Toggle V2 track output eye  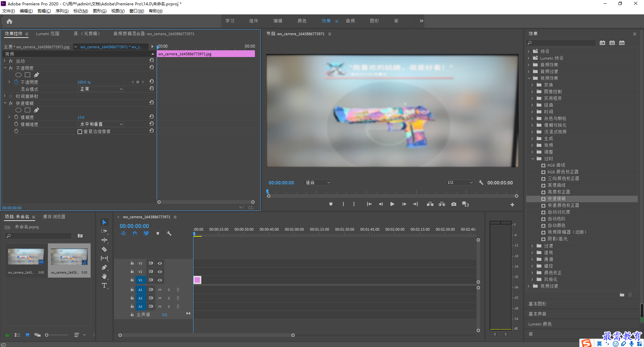tap(160, 272)
